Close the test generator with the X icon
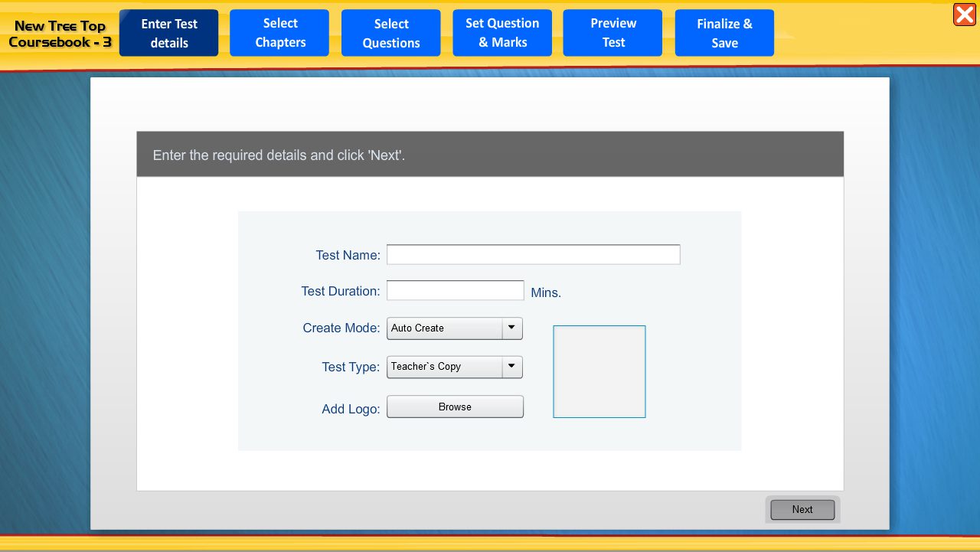980x552 pixels. (x=964, y=15)
